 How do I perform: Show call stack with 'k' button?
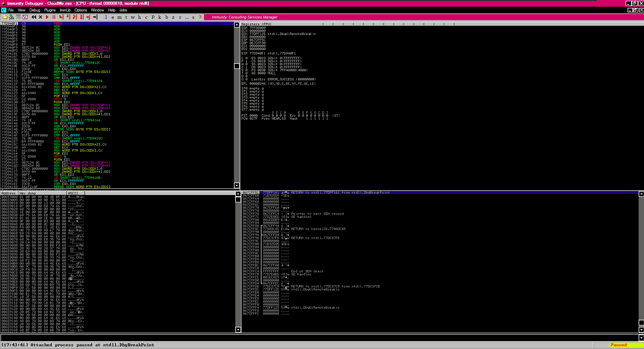pyautogui.click(x=160, y=17)
